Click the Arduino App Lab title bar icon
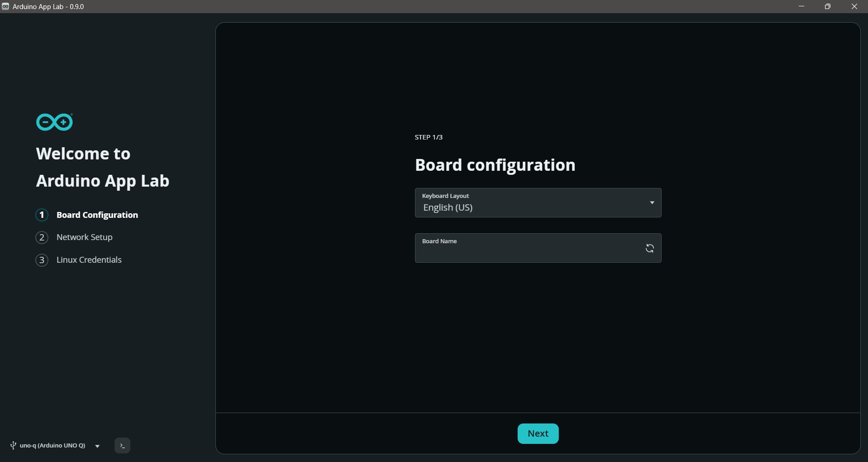Screen dimensions: 868x462 (x=5, y=6)
